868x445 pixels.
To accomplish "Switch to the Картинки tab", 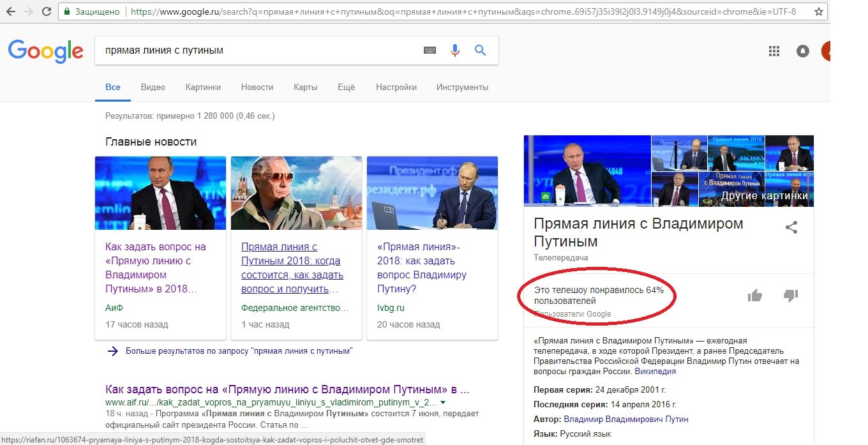I will tap(203, 87).
